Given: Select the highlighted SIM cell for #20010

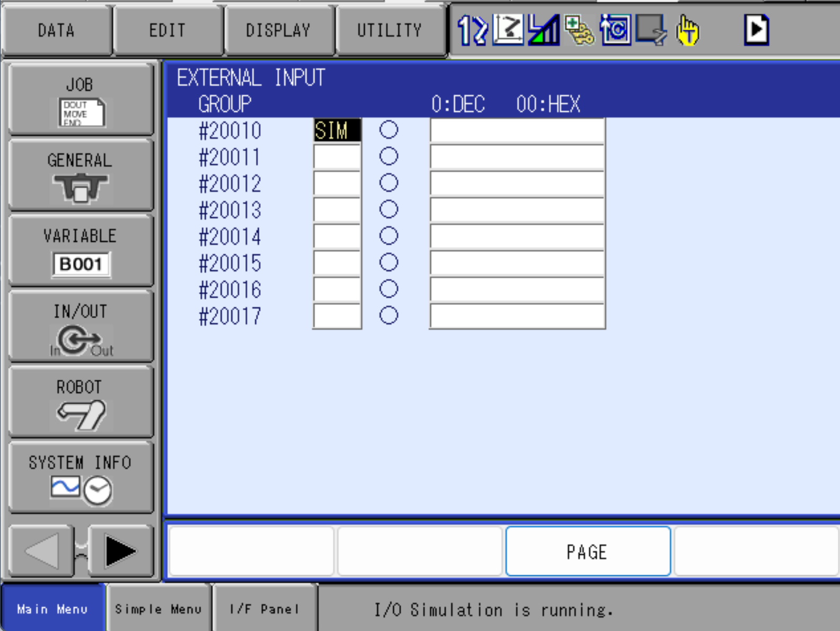Looking at the screenshot, I should tap(337, 130).
